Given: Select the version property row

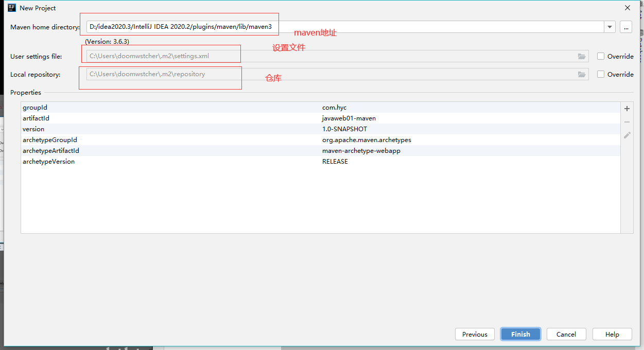Looking at the screenshot, I should (x=320, y=129).
